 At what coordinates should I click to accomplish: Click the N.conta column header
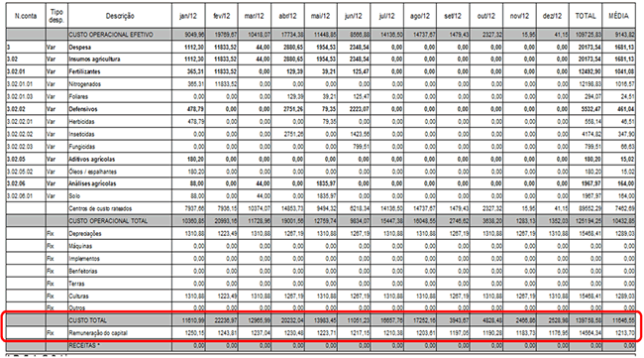click(26, 16)
